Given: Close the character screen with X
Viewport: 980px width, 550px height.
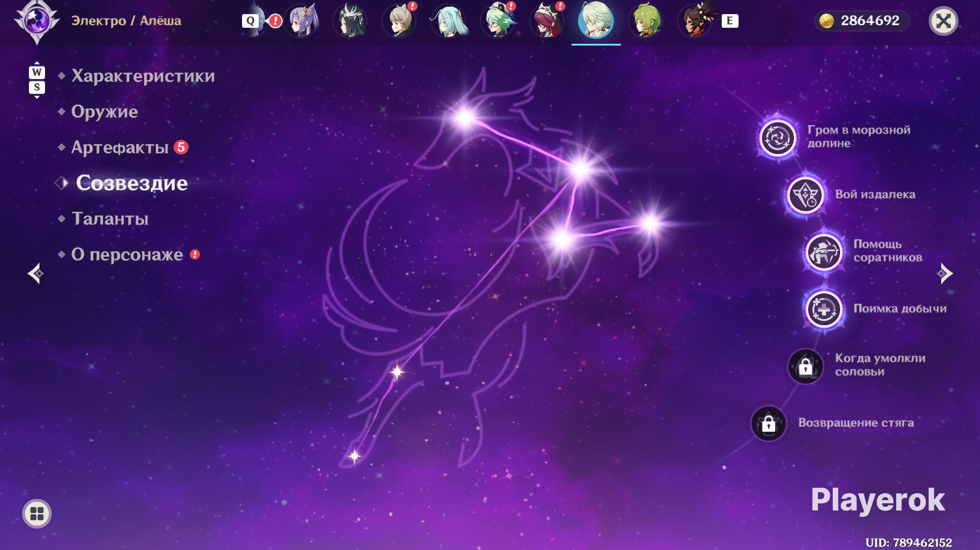Looking at the screenshot, I should (943, 21).
